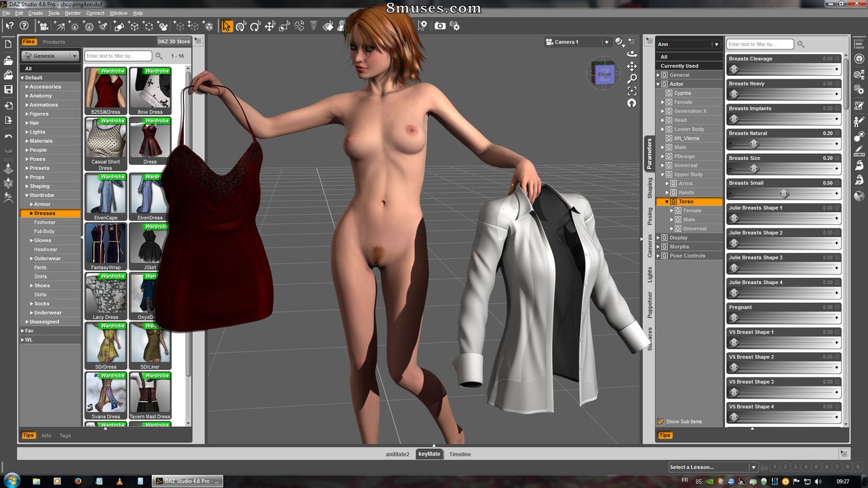Click the Save file icon in the left toolbar
The width and height of the screenshot is (868, 488).
tap(8, 89)
